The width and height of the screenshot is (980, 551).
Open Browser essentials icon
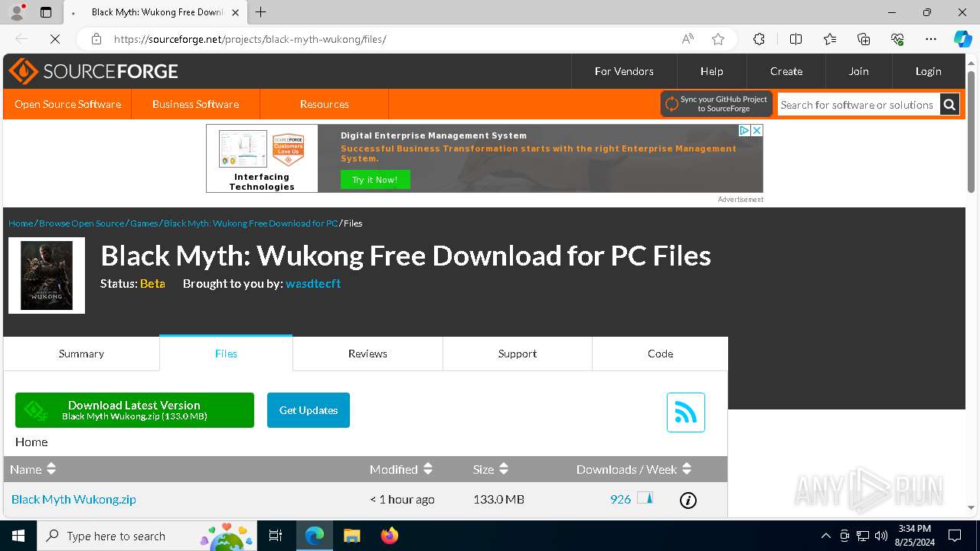pos(897,39)
